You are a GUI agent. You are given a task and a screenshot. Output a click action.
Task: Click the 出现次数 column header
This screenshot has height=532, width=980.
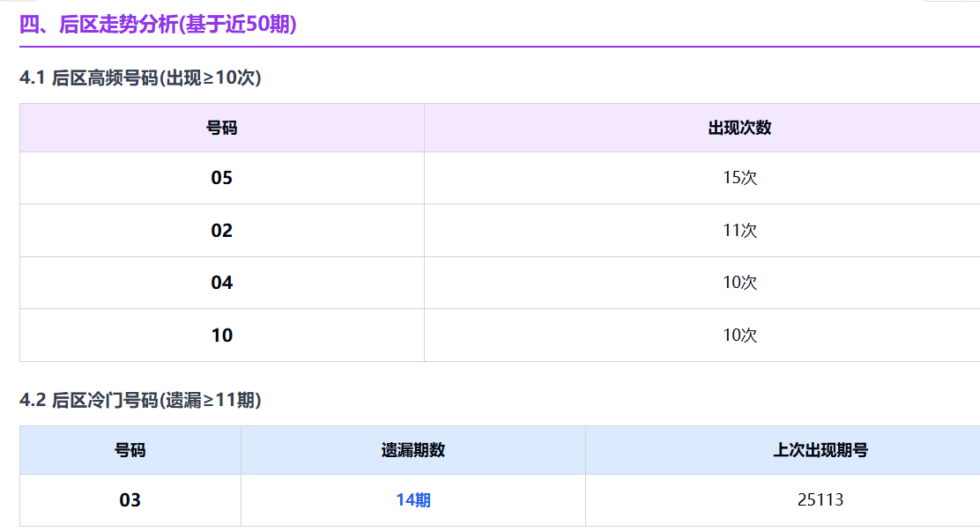[x=739, y=128]
